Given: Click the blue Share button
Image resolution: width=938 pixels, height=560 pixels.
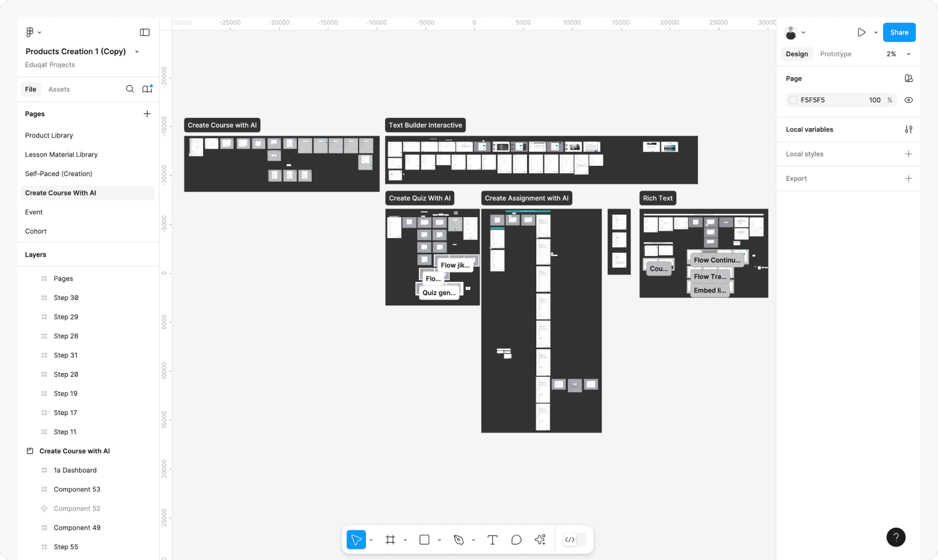Looking at the screenshot, I should (899, 32).
